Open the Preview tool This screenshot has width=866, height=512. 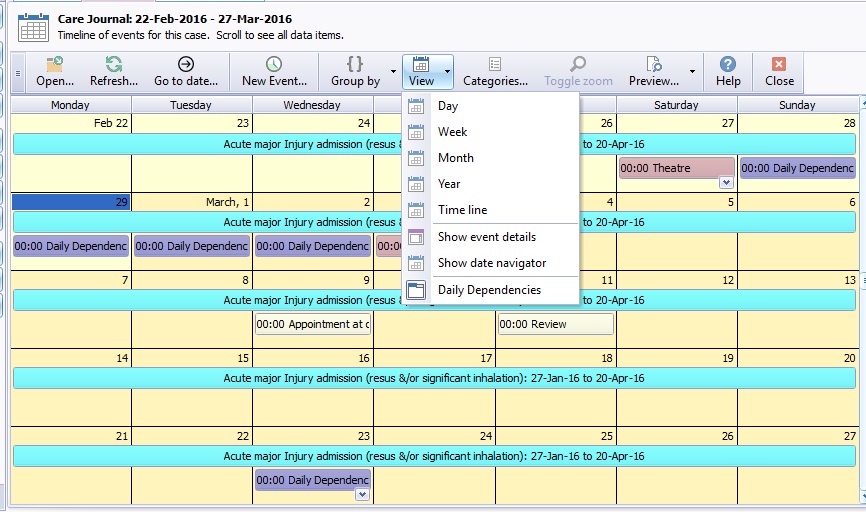coord(654,72)
